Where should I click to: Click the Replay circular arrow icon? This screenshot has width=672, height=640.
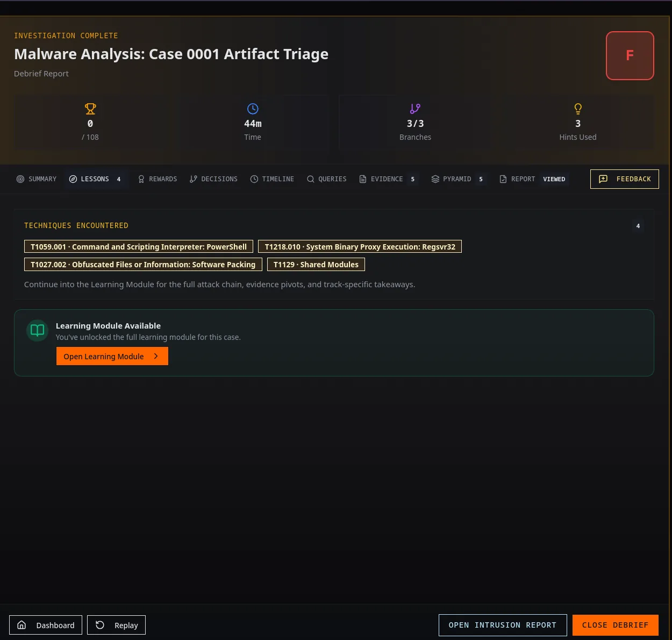click(100, 625)
